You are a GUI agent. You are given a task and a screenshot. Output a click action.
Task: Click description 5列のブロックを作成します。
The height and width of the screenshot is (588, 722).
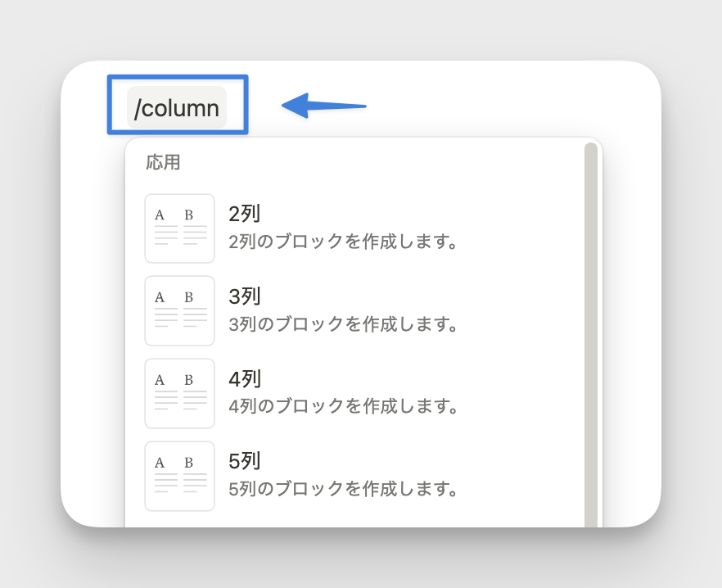coord(343,488)
